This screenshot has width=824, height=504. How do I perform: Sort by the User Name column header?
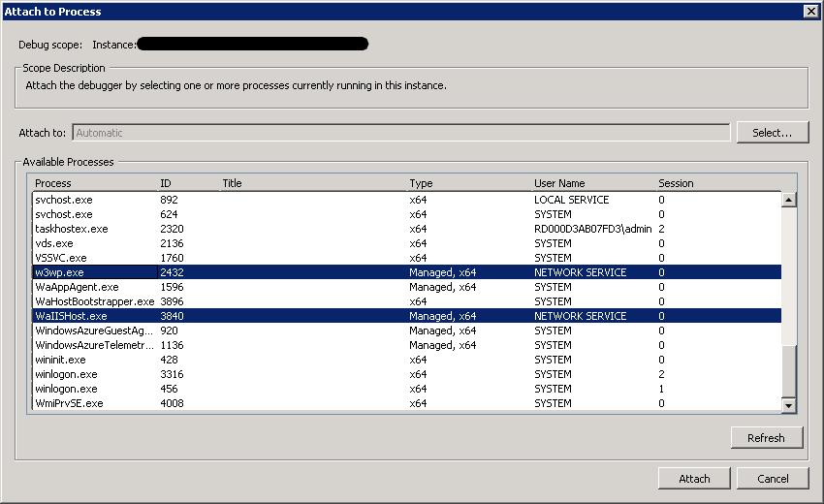[559, 183]
